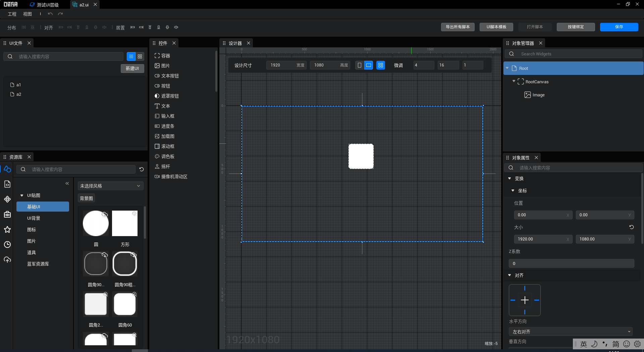Screen dimensions: 644x352
Task: Click magnifier icon on 方形 thumbnail
Action: coord(134,214)
